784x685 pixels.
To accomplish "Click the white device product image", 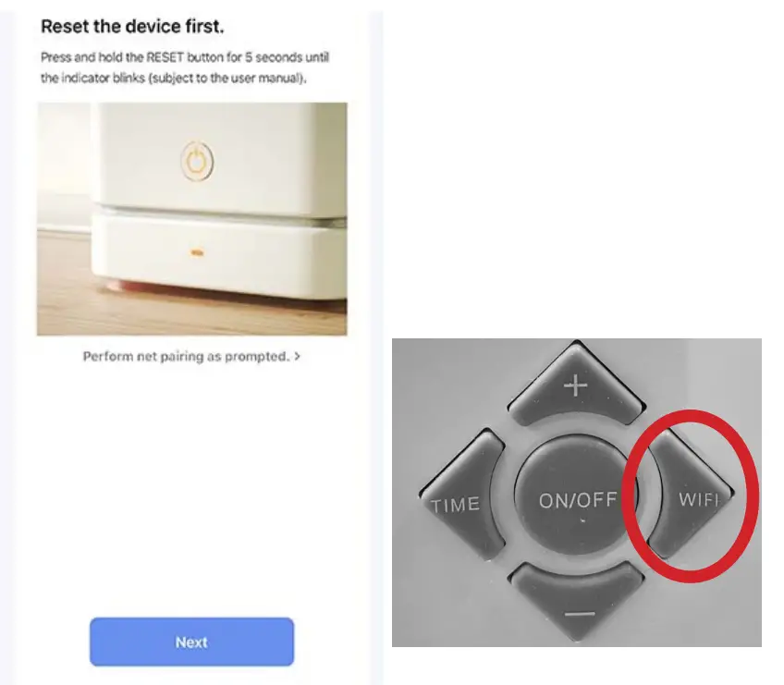I will click(192, 219).
